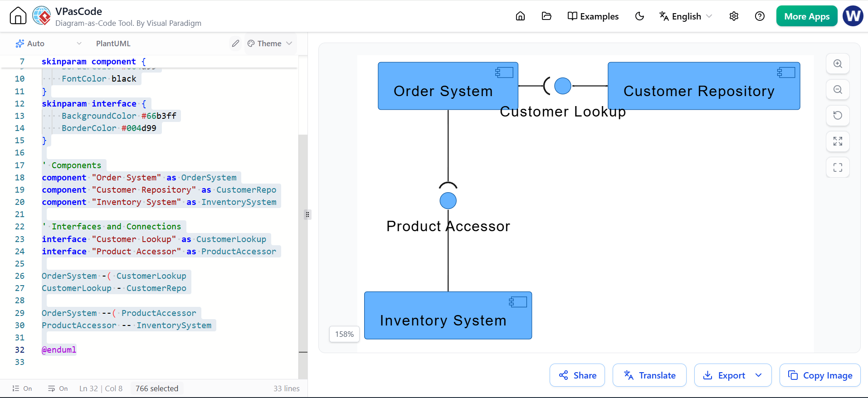Click the ' Interfaces and Connections comment
This screenshot has width=868, height=398.
112,227
